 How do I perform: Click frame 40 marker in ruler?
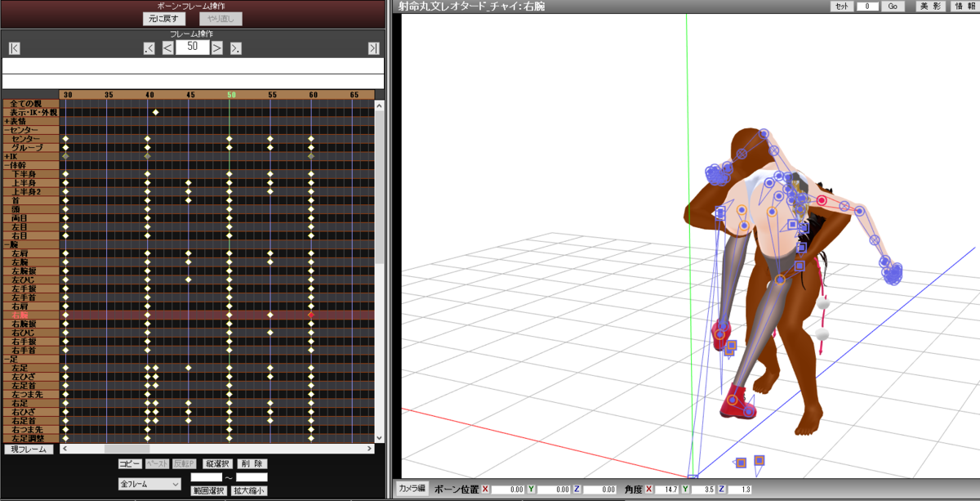point(149,95)
